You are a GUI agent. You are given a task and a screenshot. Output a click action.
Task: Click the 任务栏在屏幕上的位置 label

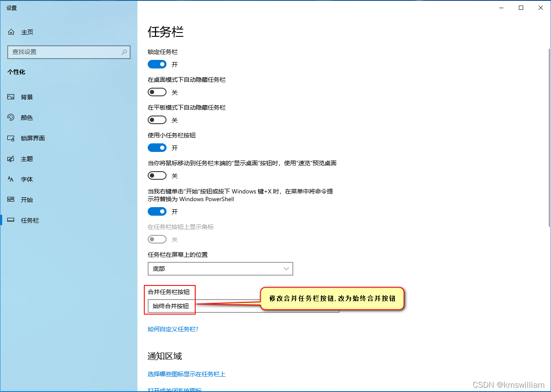pos(178,255)
